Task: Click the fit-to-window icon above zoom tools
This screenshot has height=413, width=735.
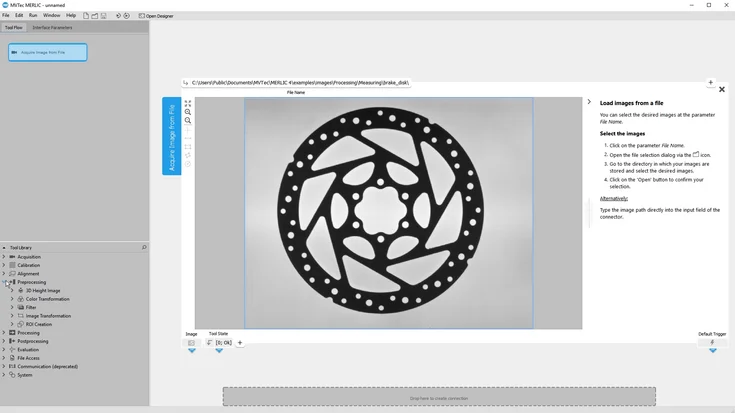Action: (188, 103)
